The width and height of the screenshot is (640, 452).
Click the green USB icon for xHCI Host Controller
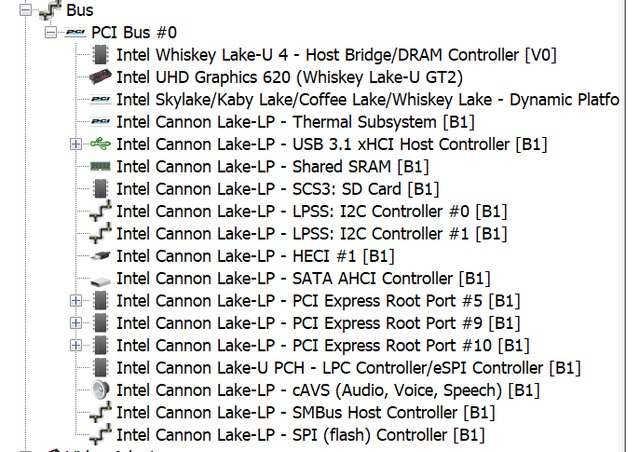[100, 144]
